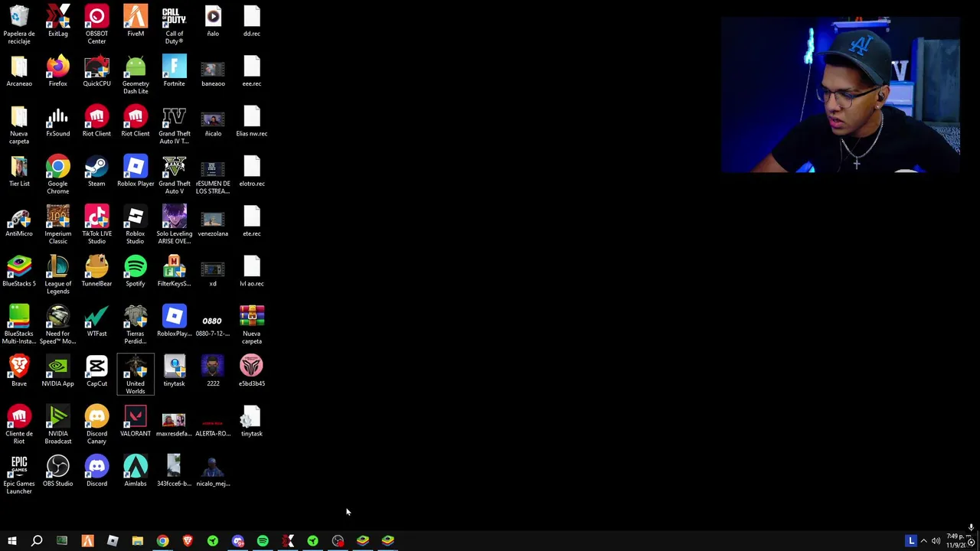Launch NVIDIA Broadcast
Image resolution: width=980 pixels, height=551 pixels.
click(58, 424)
